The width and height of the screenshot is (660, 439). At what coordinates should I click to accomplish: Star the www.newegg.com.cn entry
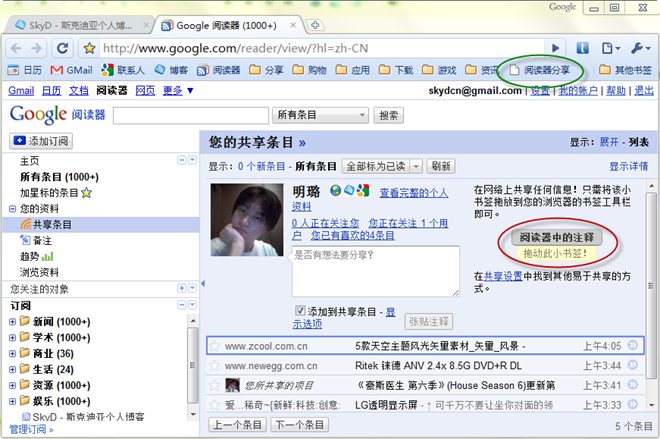(x=214, y=366)
